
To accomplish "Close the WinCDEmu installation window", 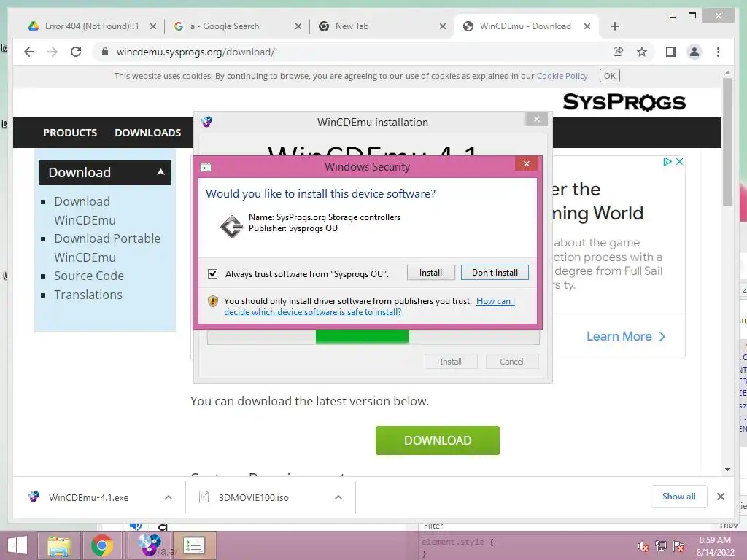I will click(x=536, y=119).
